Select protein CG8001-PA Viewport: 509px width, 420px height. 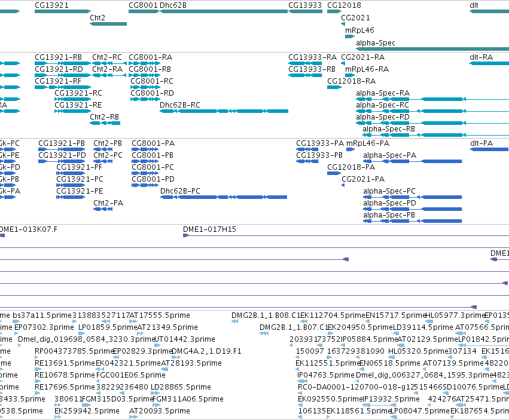pos(153,143)
